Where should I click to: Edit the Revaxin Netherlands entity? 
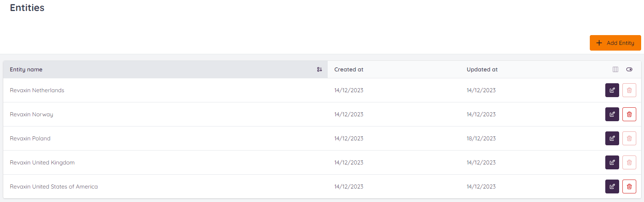coord(612,90)
